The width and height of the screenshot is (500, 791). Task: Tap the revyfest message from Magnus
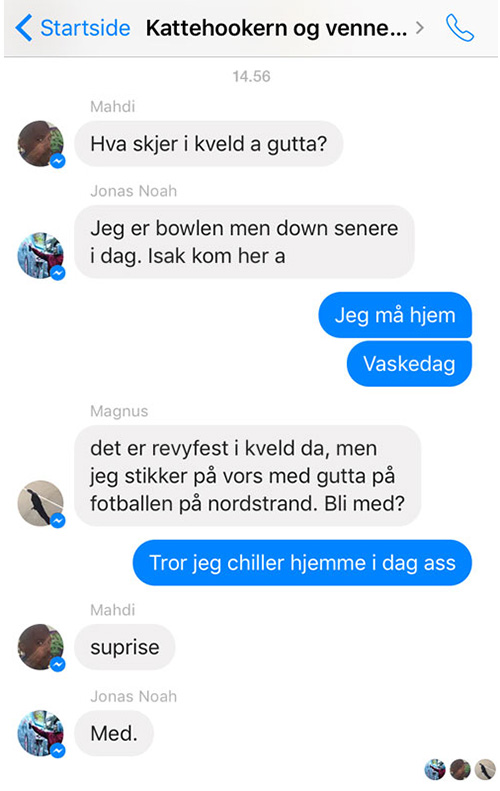coord(248,476)
